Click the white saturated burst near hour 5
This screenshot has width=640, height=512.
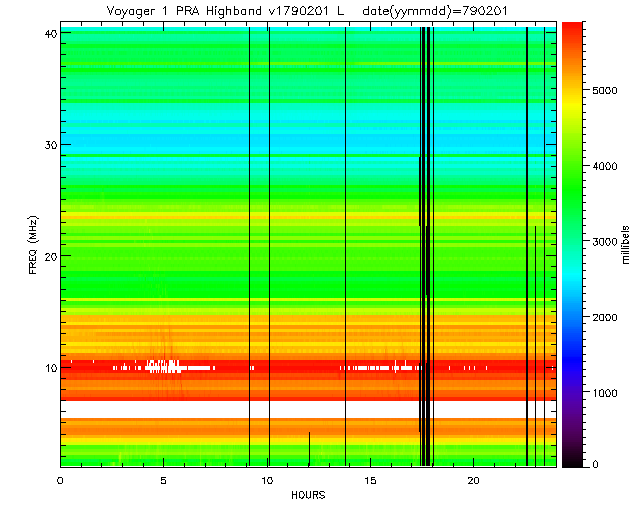163,366
